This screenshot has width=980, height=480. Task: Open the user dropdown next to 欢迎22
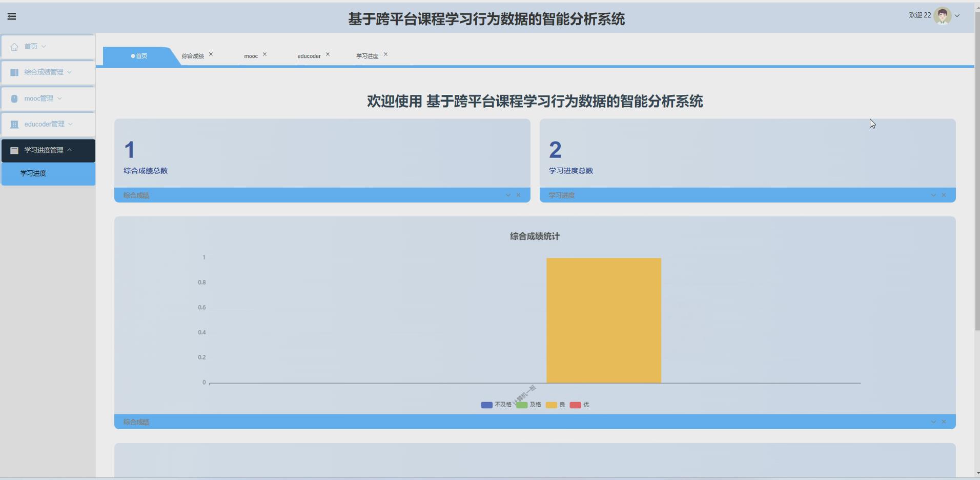pos(958,15)
